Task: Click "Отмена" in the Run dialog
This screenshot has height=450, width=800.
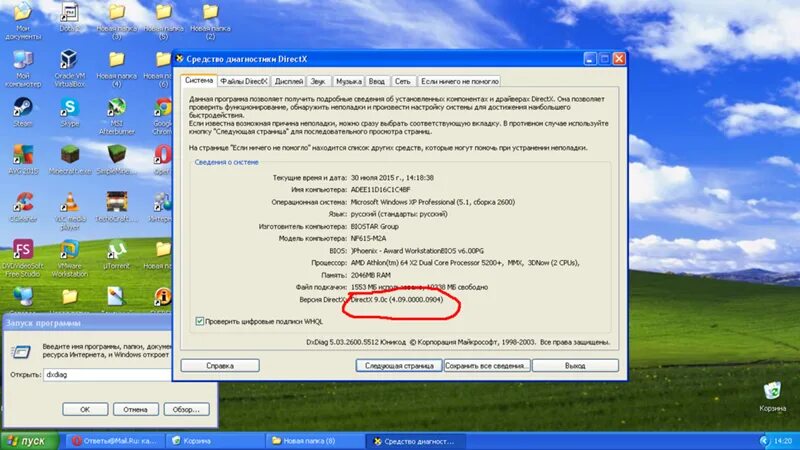Action: [x=135, y=409]
